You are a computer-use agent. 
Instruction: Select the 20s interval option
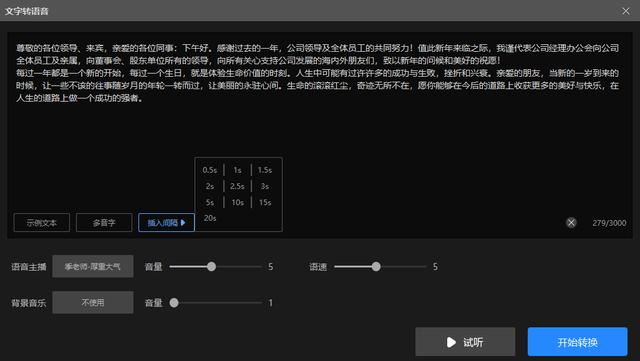click(x=210, y=218)
